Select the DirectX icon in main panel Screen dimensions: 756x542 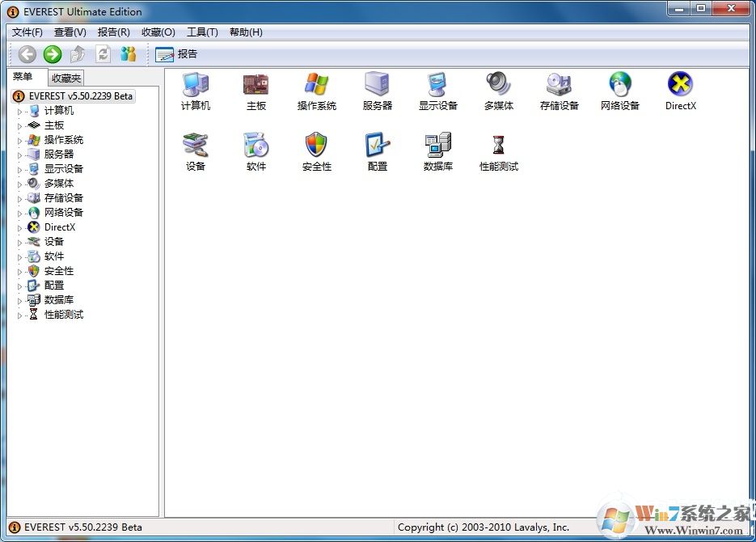coord(680,85)
